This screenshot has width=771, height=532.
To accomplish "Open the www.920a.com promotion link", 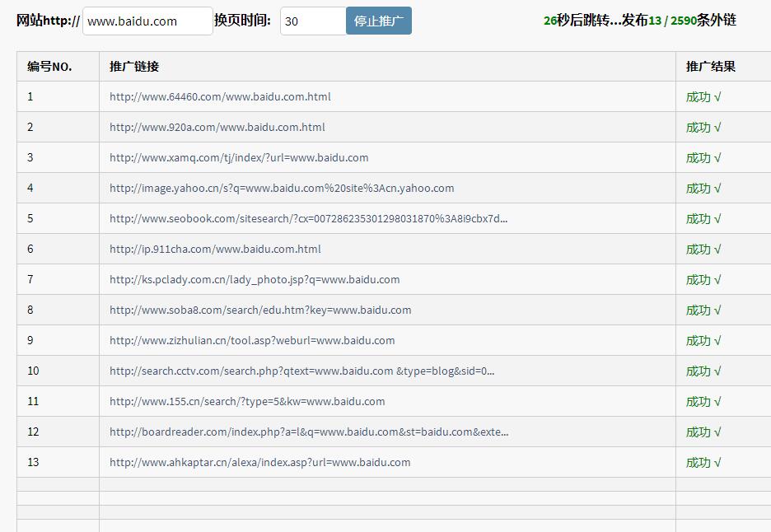I will 217,128.
